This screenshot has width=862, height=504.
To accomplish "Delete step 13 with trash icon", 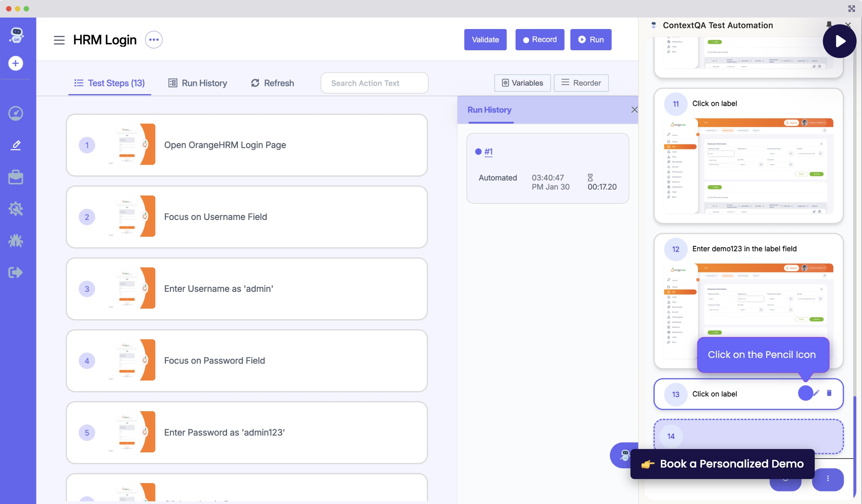I will 829,393.
